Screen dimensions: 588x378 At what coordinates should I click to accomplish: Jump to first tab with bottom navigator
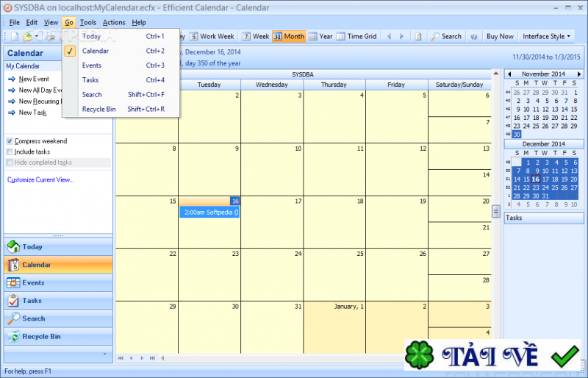click(121, 358)
